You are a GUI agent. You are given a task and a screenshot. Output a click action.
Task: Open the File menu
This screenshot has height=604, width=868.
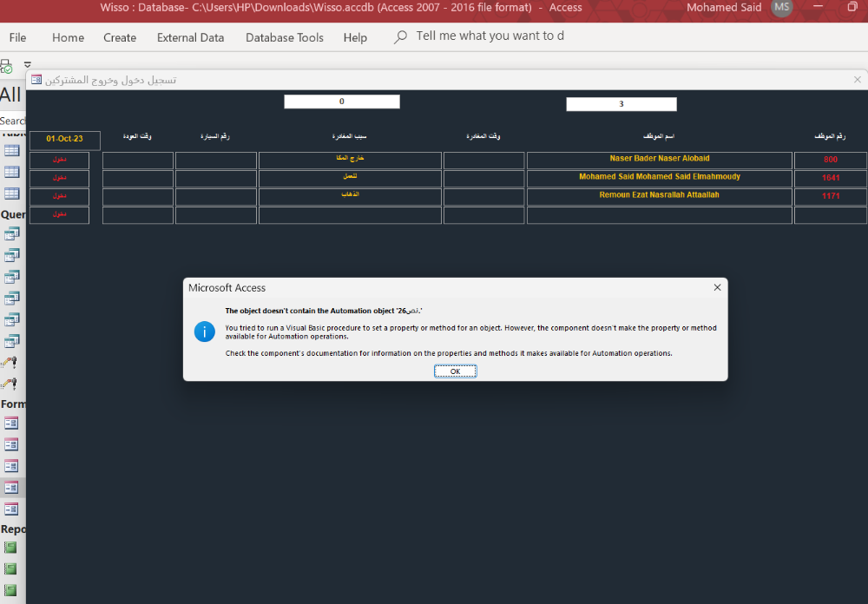17,37
